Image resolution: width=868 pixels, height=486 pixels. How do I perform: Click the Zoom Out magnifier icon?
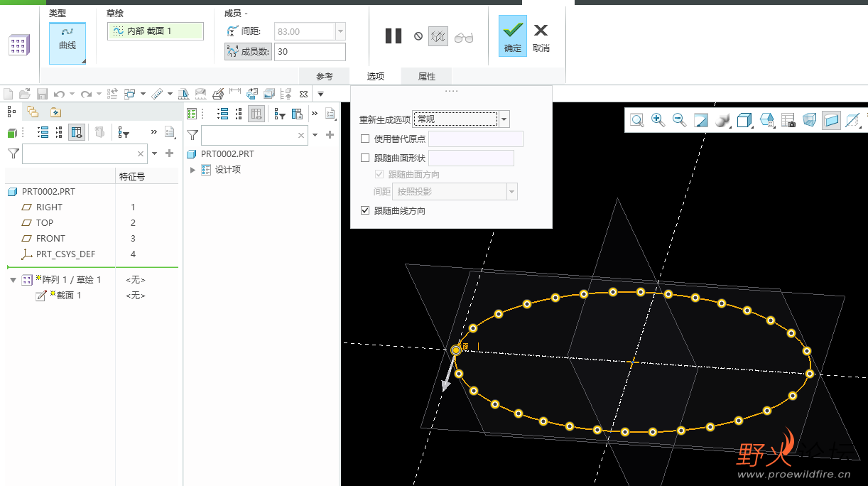(x=680, y=120)
